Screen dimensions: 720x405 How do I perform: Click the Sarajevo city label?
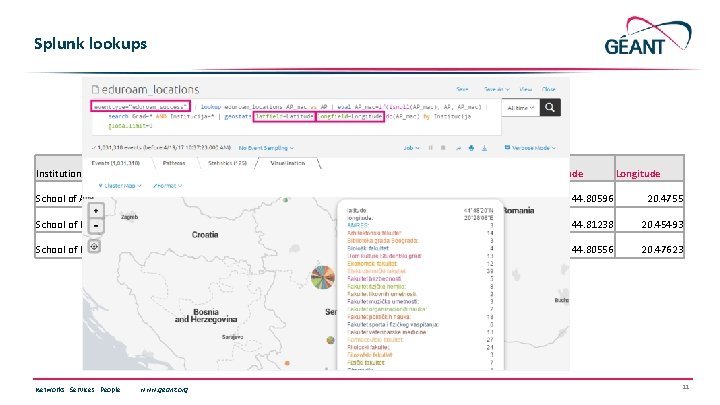tap(233, 337)
